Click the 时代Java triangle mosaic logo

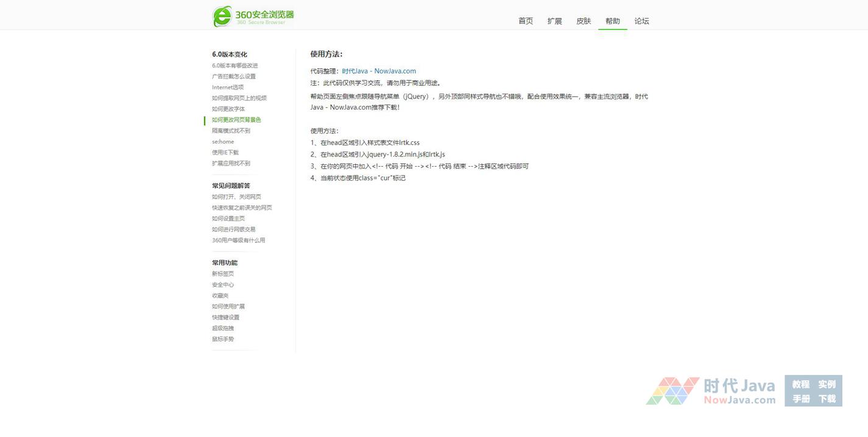(x=672, y=391)
